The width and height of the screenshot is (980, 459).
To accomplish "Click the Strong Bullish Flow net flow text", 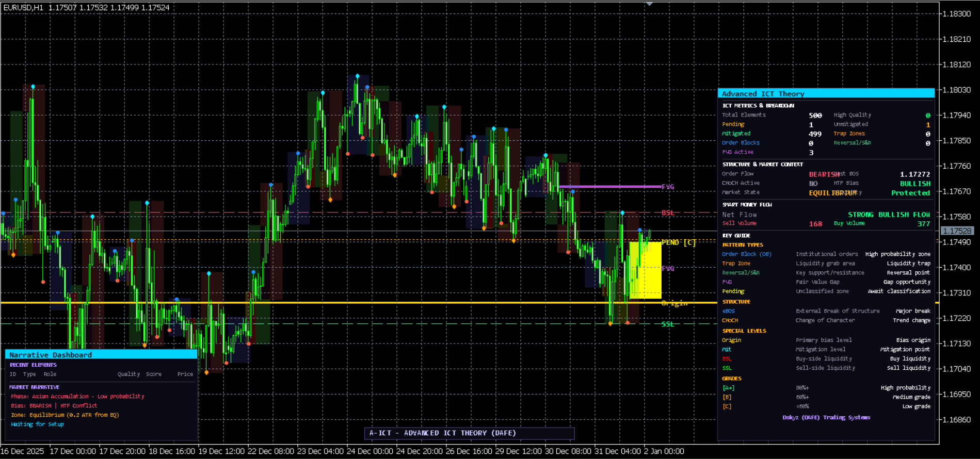I will tap(889, 215).
